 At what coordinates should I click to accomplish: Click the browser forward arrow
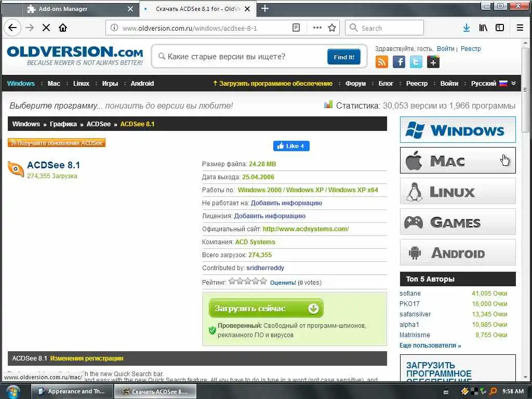pos(30,28)
